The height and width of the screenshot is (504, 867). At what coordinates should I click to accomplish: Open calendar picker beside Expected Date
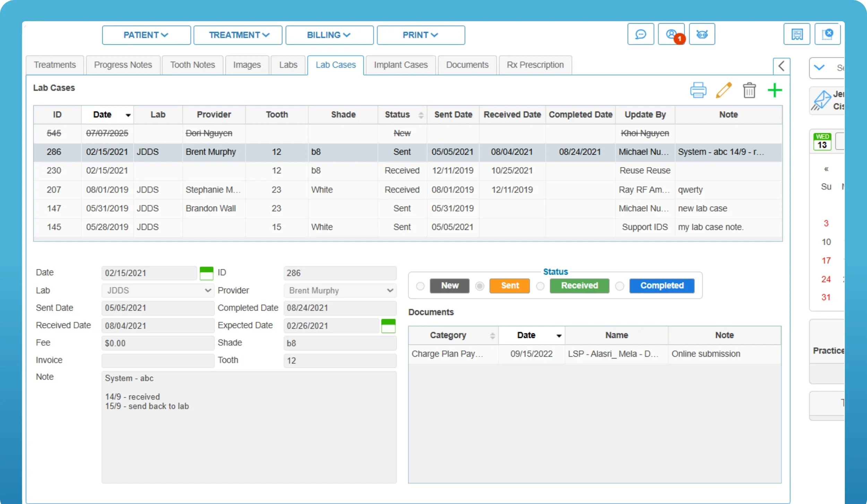(388, 326)
